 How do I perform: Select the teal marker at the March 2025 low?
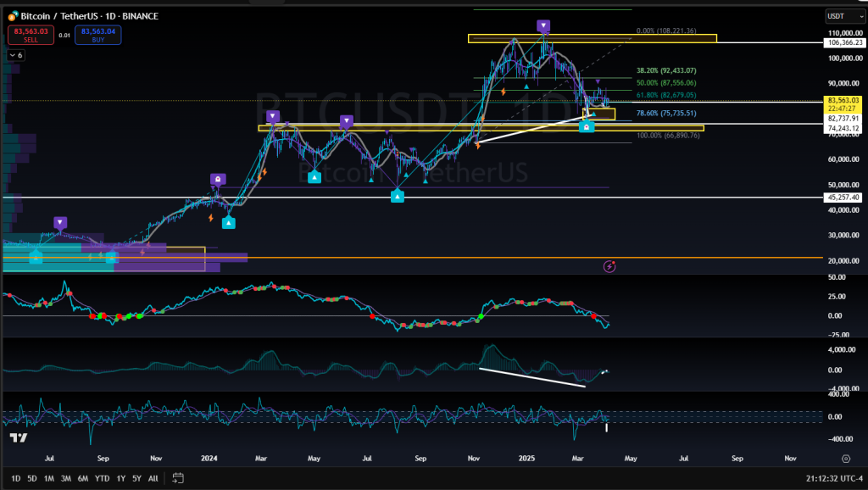click(587, 127)
